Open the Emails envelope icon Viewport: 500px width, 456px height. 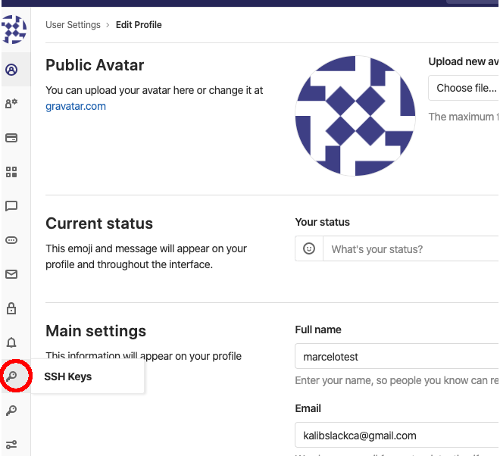(x=11, y=274)
